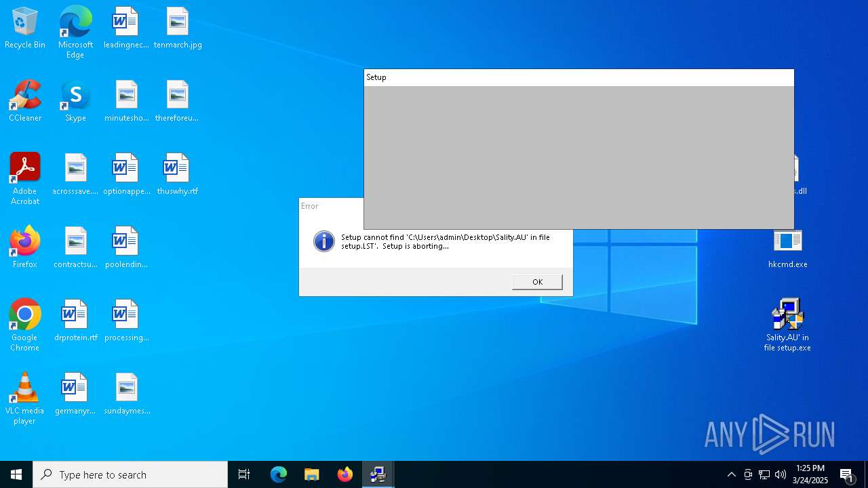This screenshot has height=488, width=868.
Task: Click the Error dialog message text
Action: tap(445, 242)
